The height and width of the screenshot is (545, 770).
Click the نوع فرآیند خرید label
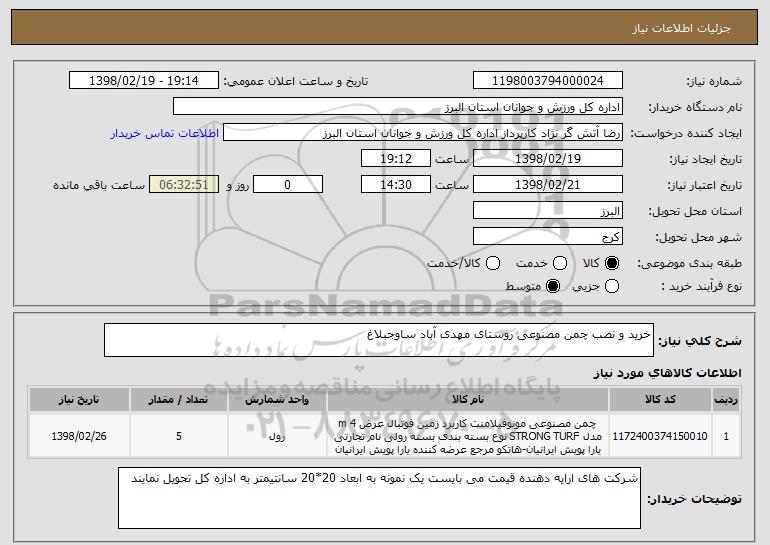point(701,286)
